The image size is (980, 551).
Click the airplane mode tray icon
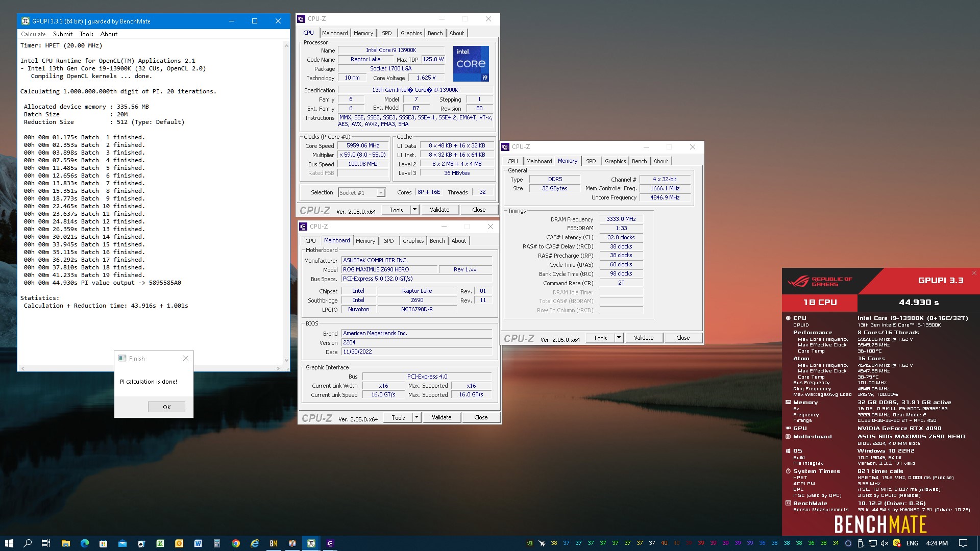tap(542, 543)
